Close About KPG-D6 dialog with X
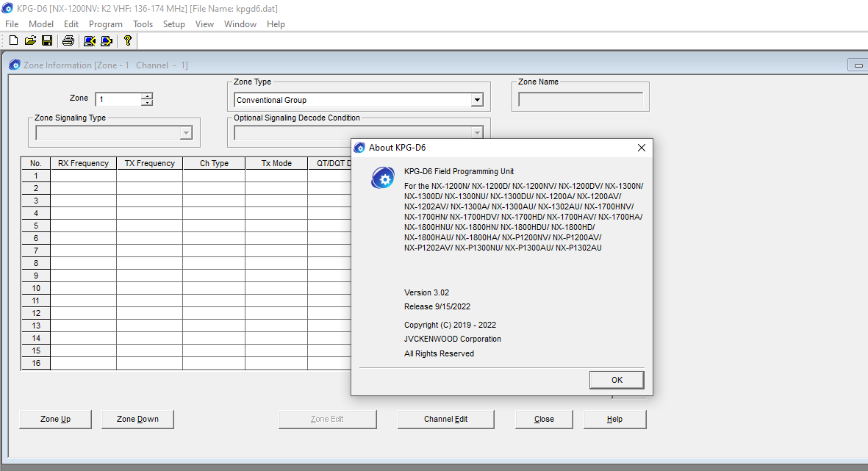Screen dimensions: 868x471 [x=641, y=148]
